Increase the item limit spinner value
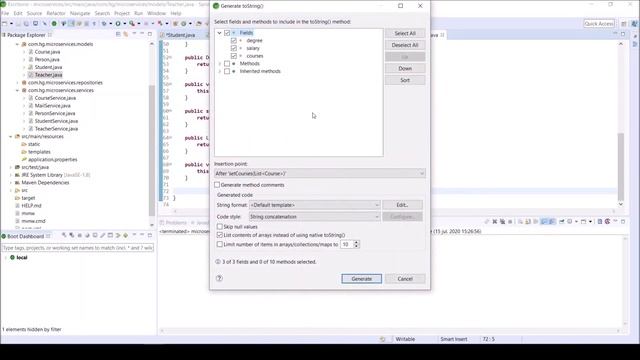This screenshot has width=640, height=360. pyautogui.click(x=356, y=242)
